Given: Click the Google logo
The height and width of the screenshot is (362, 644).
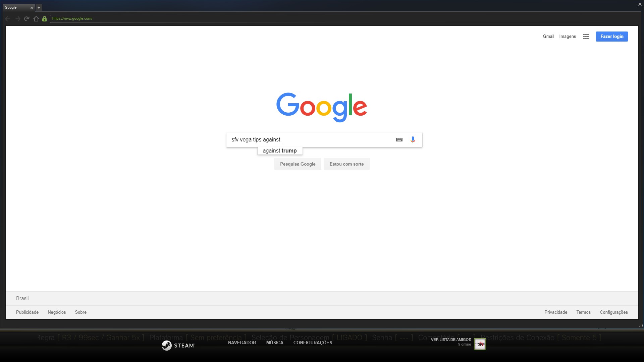Looking at the screenshot, I should [x=322, y=107].
